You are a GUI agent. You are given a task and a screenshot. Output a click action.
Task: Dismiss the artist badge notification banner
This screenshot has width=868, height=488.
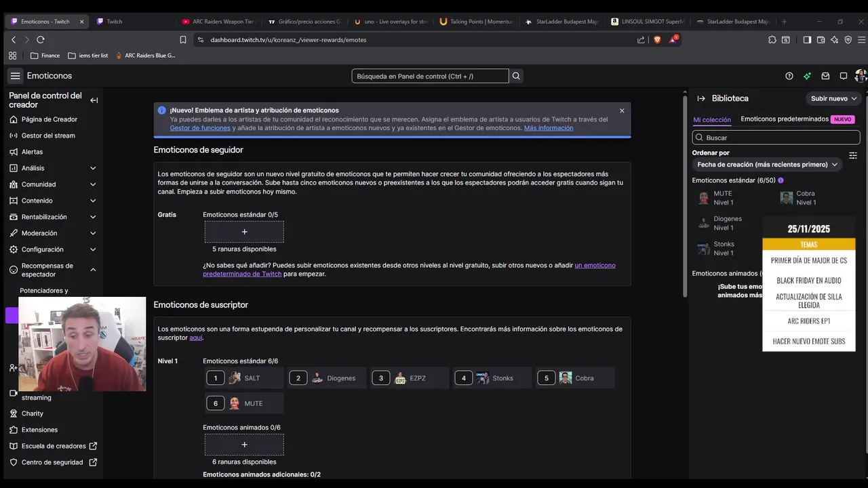[622, 110]
